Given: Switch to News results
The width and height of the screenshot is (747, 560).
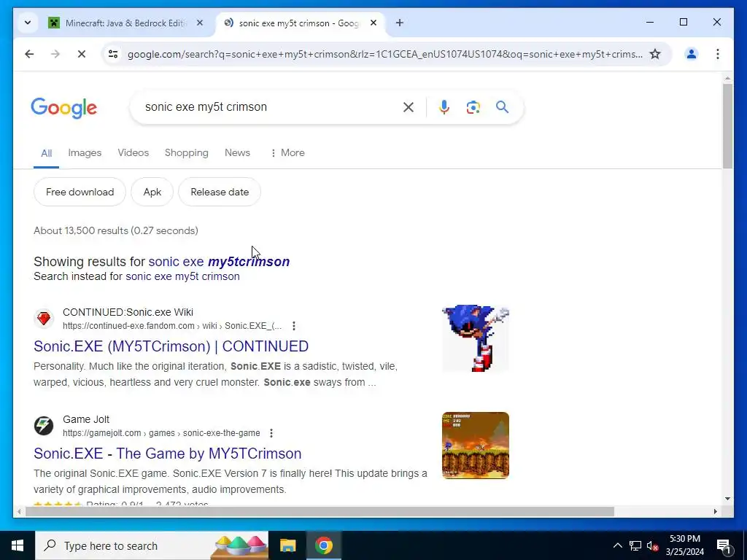Looking at the screenshot, I should (237, 153).
